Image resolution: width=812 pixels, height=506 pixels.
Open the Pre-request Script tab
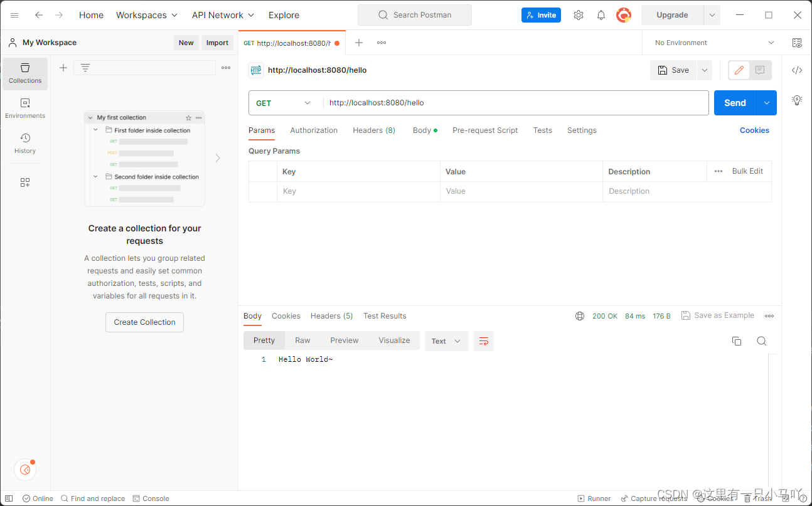point(485,130)
